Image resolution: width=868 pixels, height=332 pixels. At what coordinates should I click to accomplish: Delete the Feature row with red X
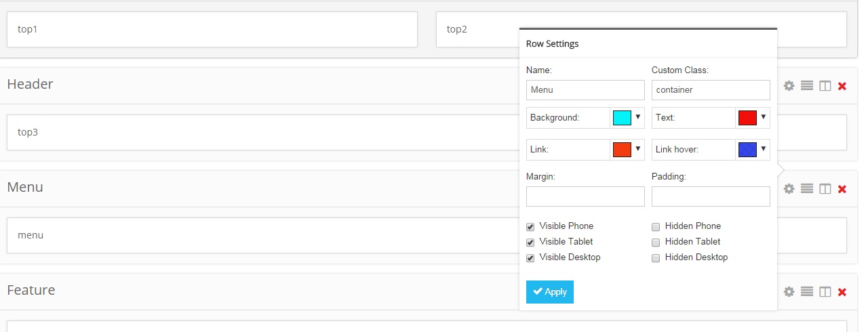click(x=842, y=292)
